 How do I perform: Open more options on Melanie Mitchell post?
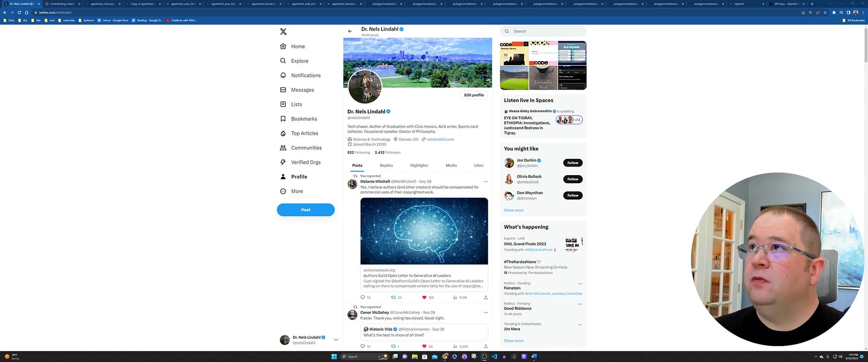(486, 181)
